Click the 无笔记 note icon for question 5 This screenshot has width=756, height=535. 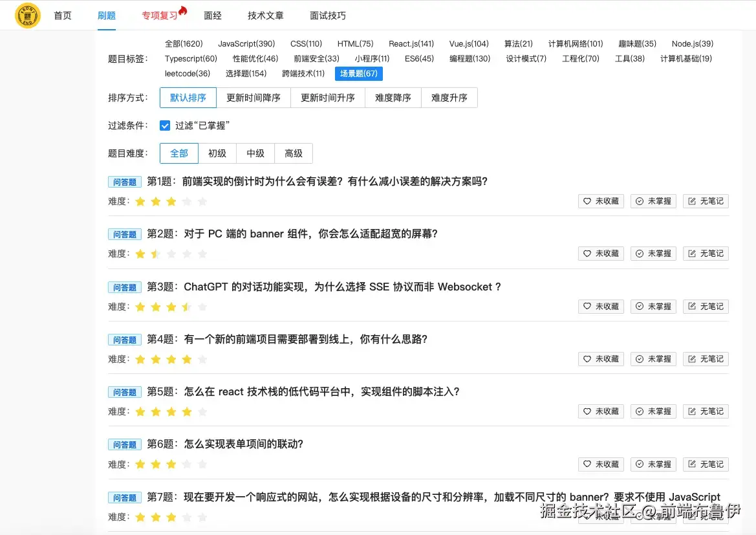[693, 411]
